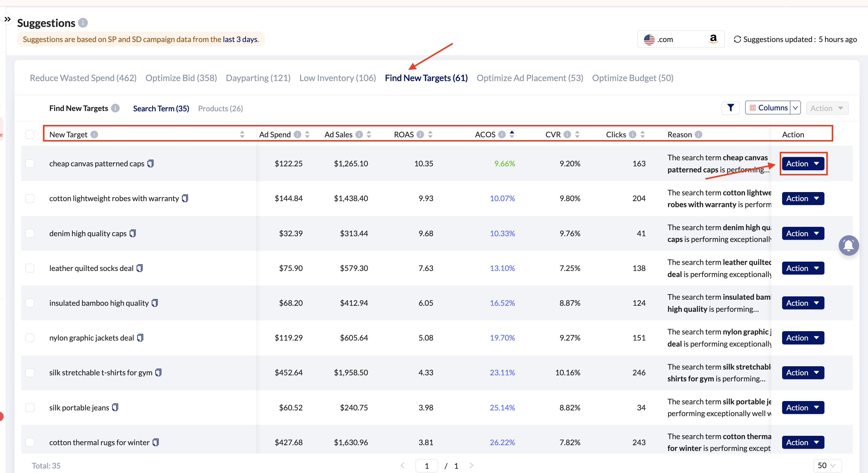
Task: Click the page number input field
Action: point(426,465)
